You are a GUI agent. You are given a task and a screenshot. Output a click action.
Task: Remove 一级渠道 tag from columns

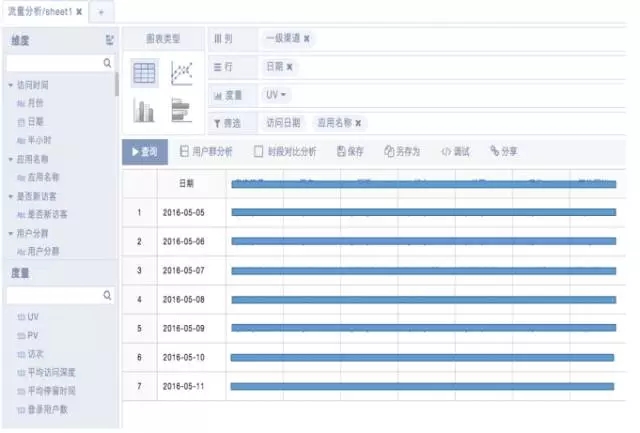coord(307,39)
